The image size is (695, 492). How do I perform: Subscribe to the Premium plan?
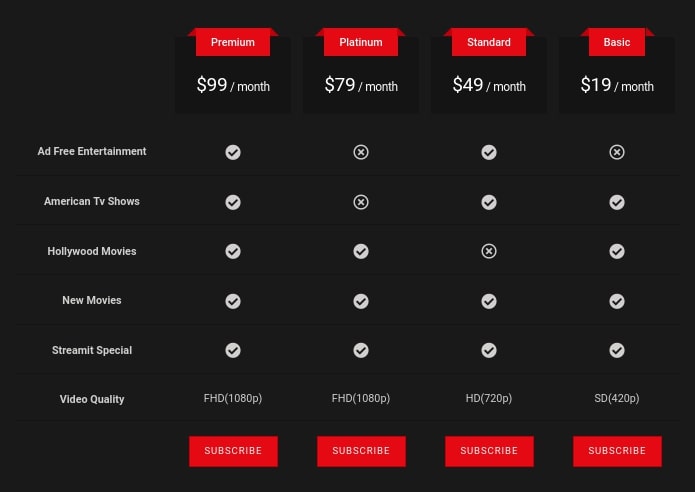[233, 451]
